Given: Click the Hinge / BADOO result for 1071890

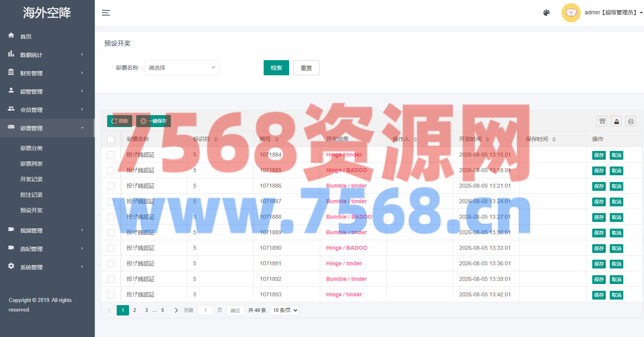Looking at the screenshot, I should tap(346, 248).
